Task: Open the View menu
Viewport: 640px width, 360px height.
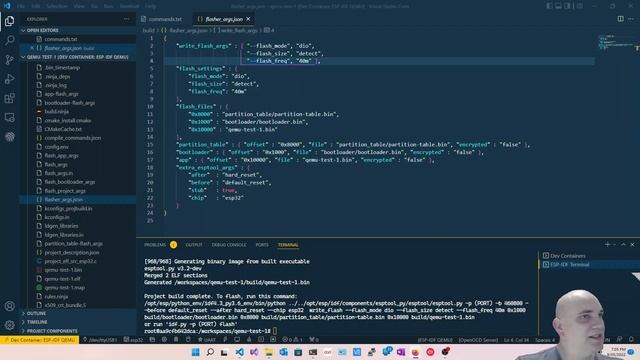Action: pyautogui.click(x=79, y=6)
